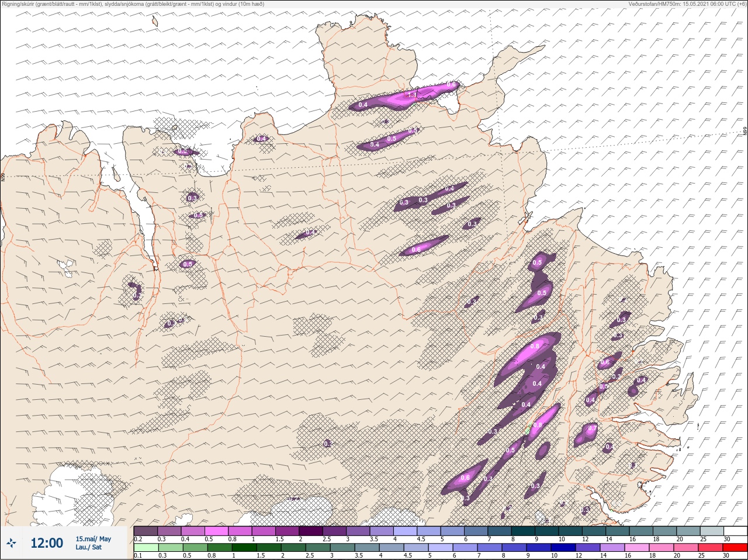This screenshot has height=560, width=748.
Task: Select the 1 dark green rain legend swatch
Action: pyautogui.click(x=243, y=548)
